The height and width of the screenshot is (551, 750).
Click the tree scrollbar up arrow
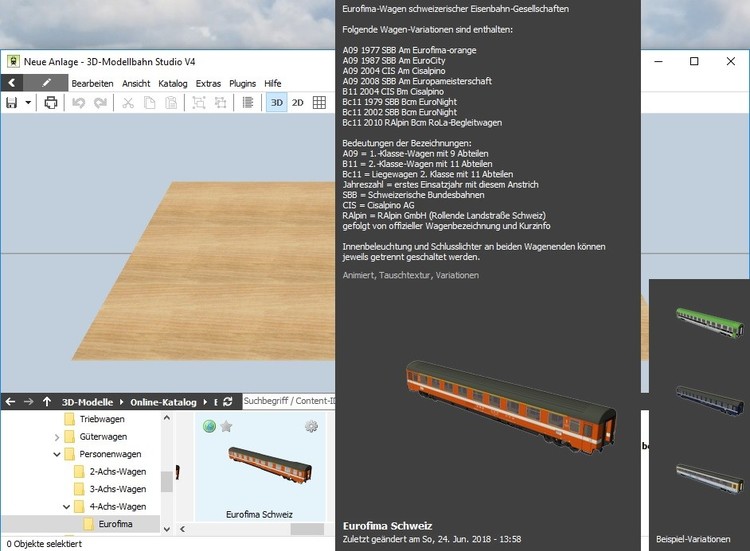pos(166,418)
